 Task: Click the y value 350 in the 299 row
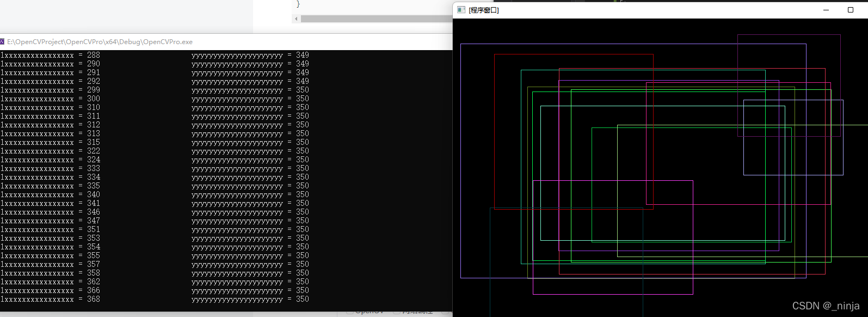coord(303,90)
